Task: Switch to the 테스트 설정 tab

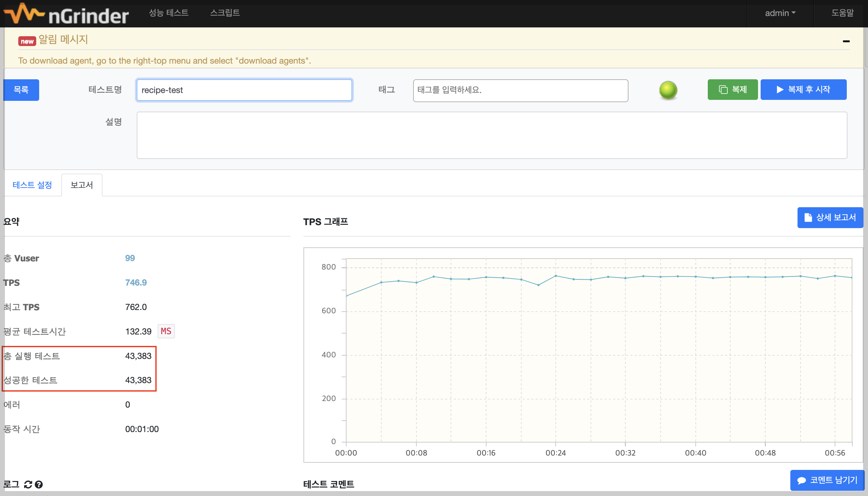Action: [32, 185]
